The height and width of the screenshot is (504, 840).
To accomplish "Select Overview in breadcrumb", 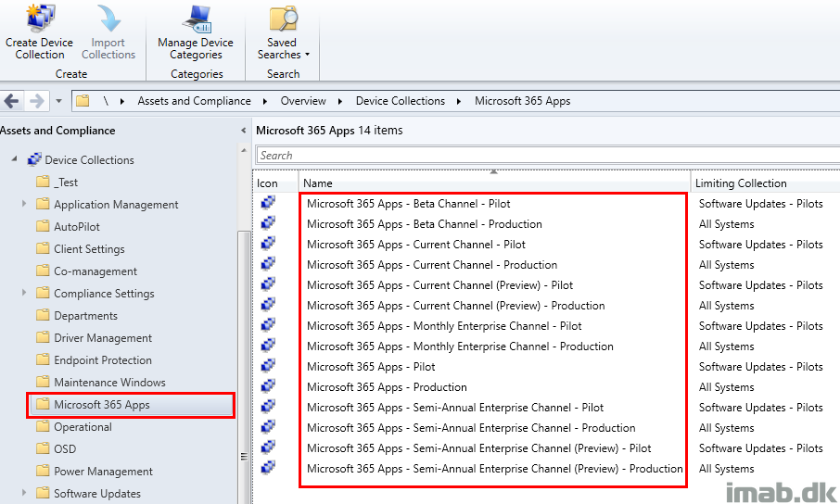I will (303, 101).
